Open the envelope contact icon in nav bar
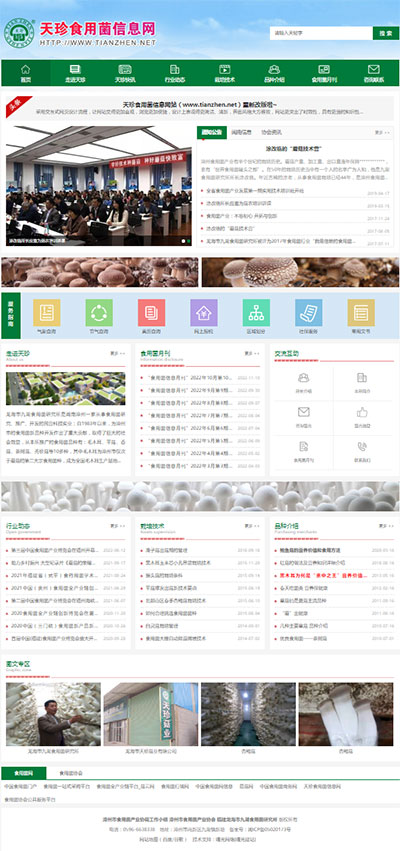Image resolution: width=400 pixels, height=851 pixels. click(x=373, y=69)
